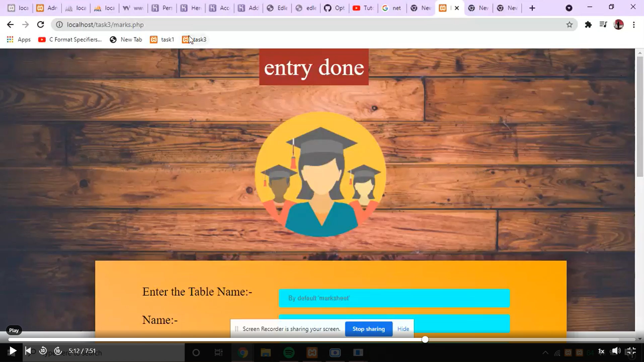Open the Chrome three-dot menu
Viewport: 644px width, 362px height.
pyautogui.click(x=634, y=24)
